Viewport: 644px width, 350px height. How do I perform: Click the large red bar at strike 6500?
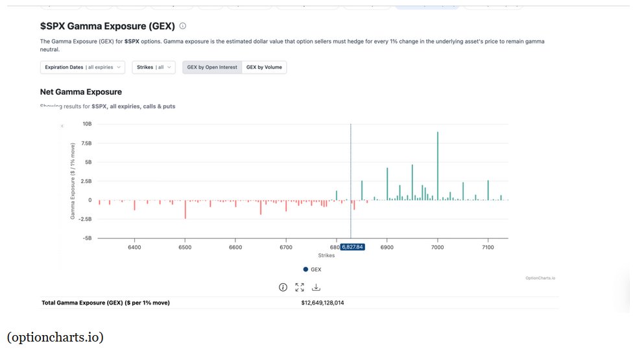(185, 209)
